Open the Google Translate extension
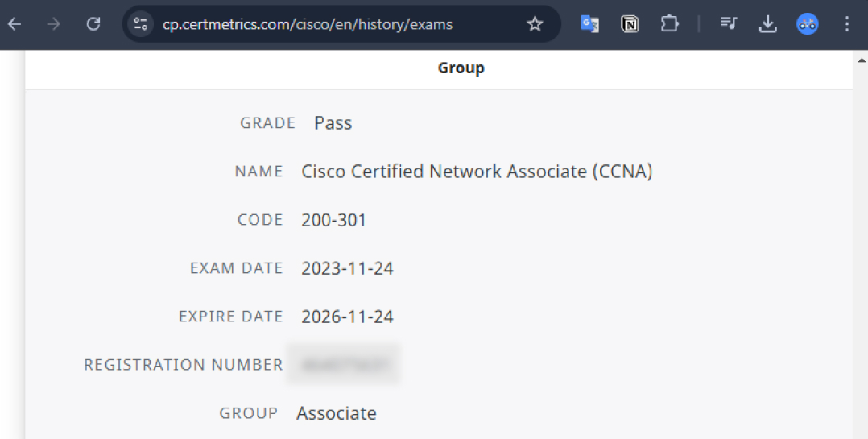 (589, 24)
